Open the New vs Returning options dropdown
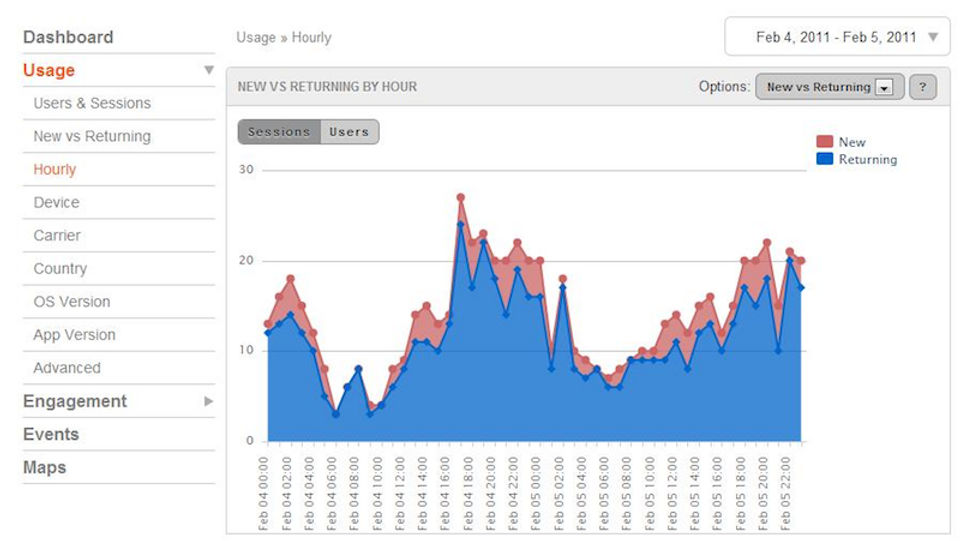This screenshot has width=960, height=541. [830, 87]
